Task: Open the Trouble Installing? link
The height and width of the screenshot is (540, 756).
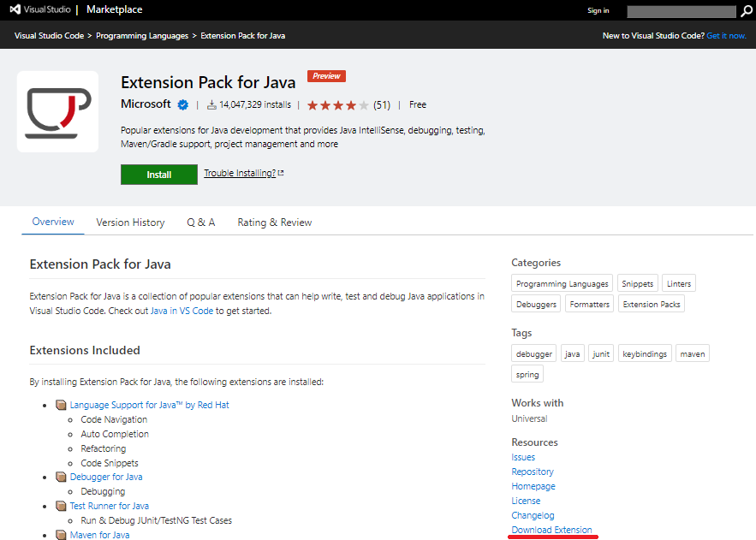Action: pyautogui.click(x=240, y=173)
